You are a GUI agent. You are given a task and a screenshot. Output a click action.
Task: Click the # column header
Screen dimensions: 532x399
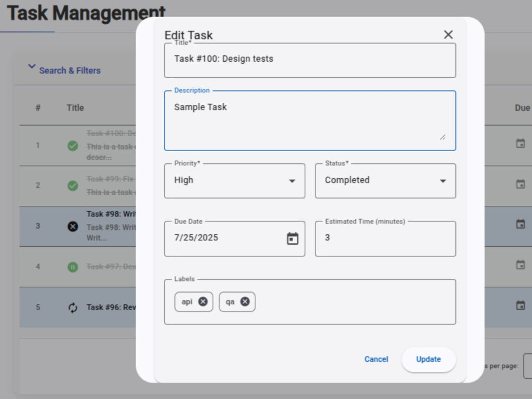coord(38,108)
